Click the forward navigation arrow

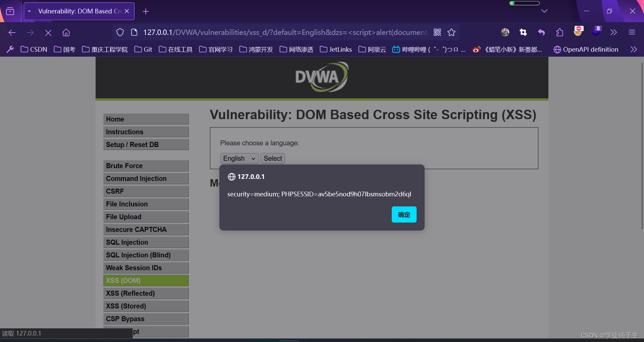click(x=30, y=33)
